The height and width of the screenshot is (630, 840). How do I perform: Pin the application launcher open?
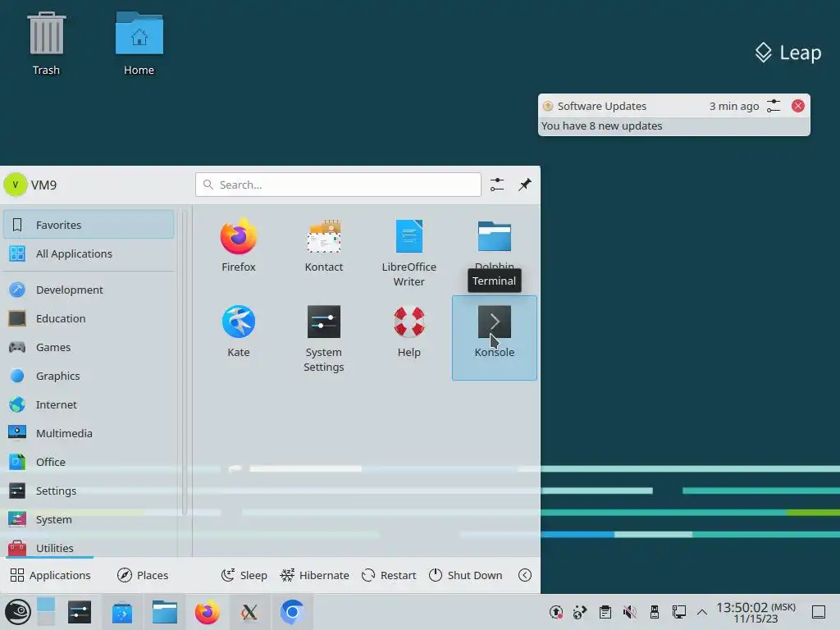[524, 185]
